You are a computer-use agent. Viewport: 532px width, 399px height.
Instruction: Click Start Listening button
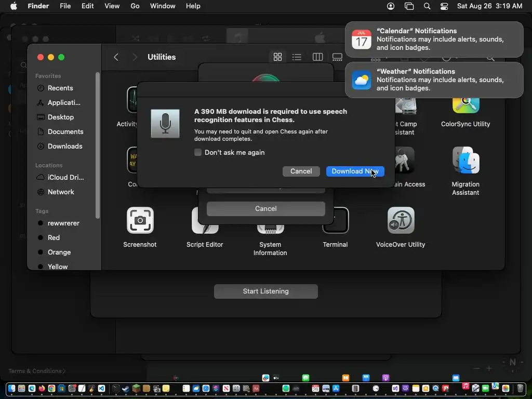click(x=265, y=291)
